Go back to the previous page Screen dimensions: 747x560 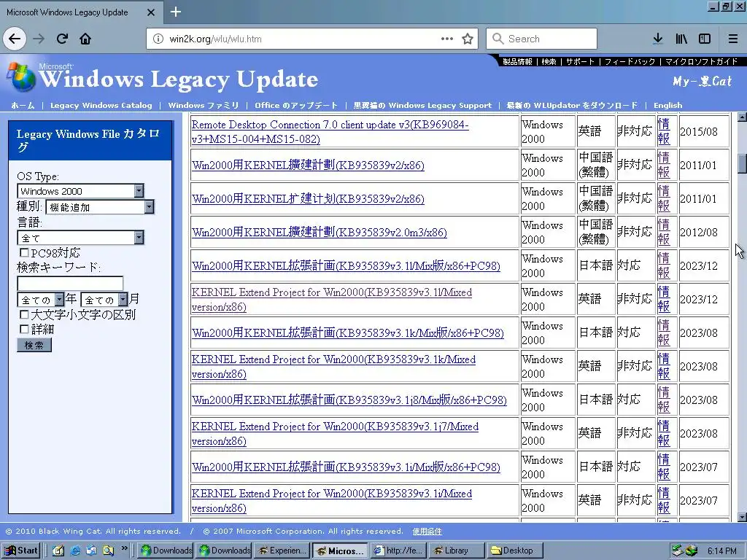[15, 39]
